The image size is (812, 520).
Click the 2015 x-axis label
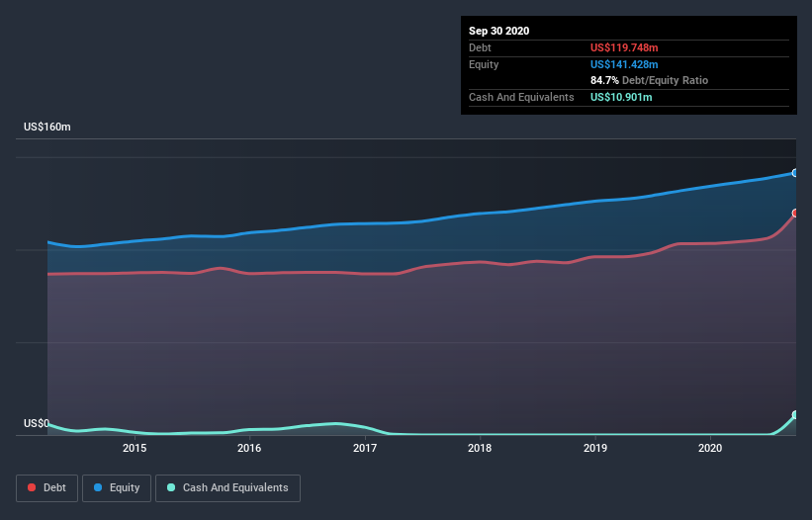135,448
